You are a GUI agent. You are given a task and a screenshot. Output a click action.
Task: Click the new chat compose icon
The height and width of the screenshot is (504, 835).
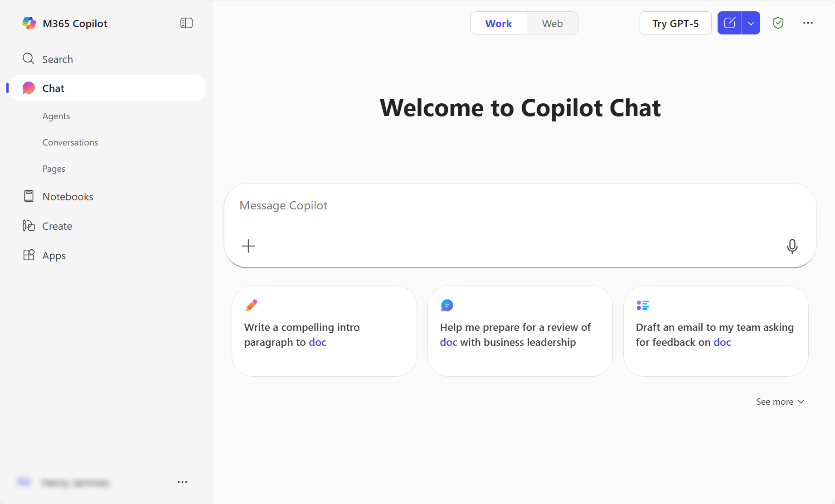pyautogui.click(x=729, y=23)
